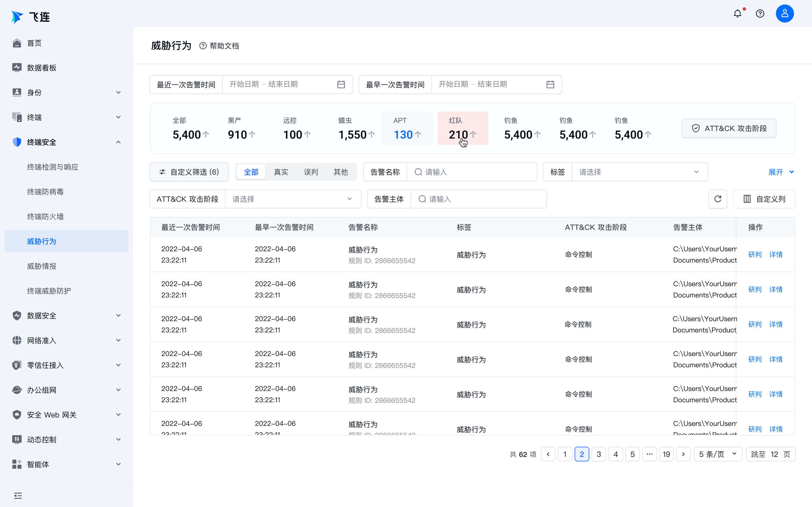
Task: Click 详情 link in first table row
Action: pyautogui.click(x=776, y=255)
